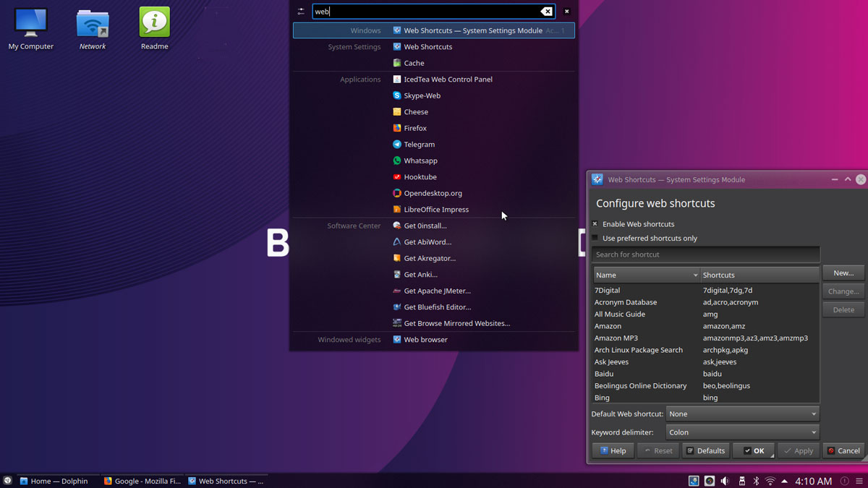Click the Get AbiWord... software icon

(x=397, y=242)
